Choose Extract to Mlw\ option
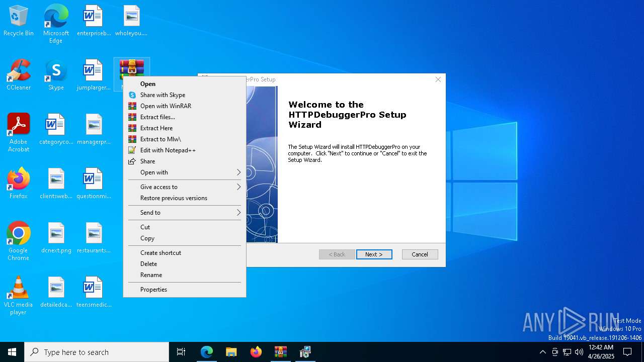 click(x=185, y=139)
